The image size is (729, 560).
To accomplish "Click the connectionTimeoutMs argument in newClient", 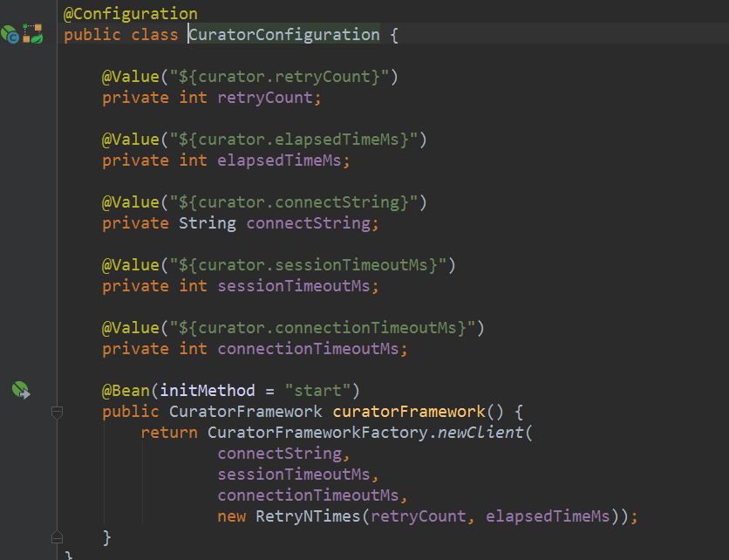I will (308, 495).
